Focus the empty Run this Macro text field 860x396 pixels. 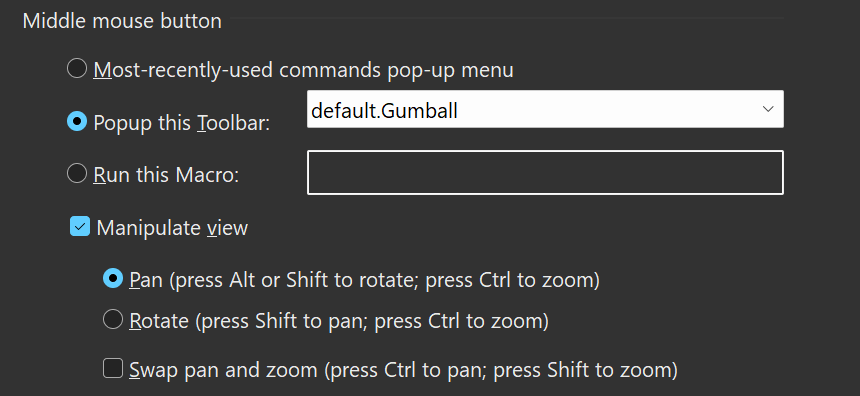pos(545,172)
